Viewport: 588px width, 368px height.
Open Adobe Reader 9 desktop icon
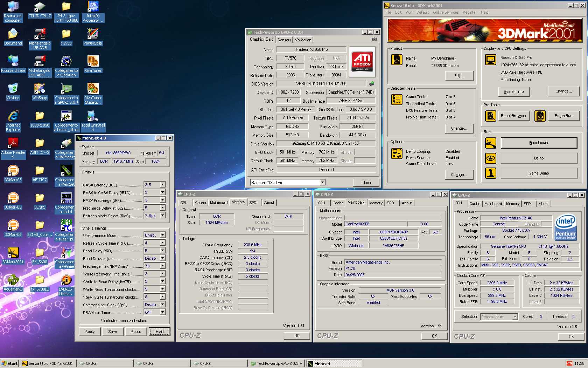point(13,148)
